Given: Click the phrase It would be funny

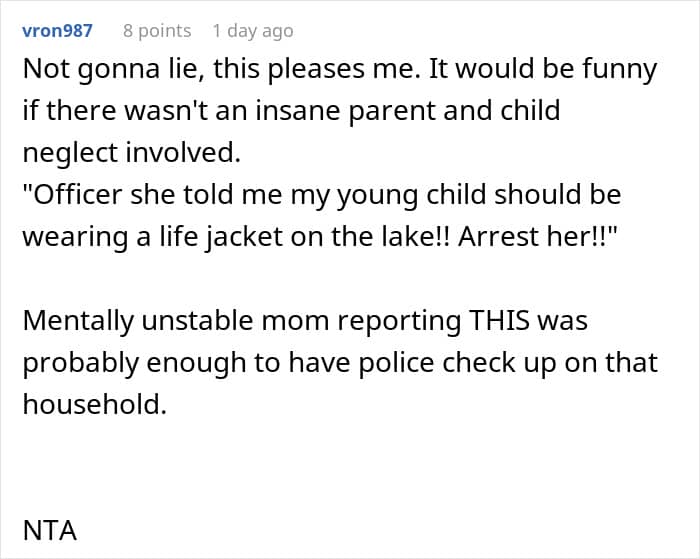Looking at the screenshot, I should [543, 69].
